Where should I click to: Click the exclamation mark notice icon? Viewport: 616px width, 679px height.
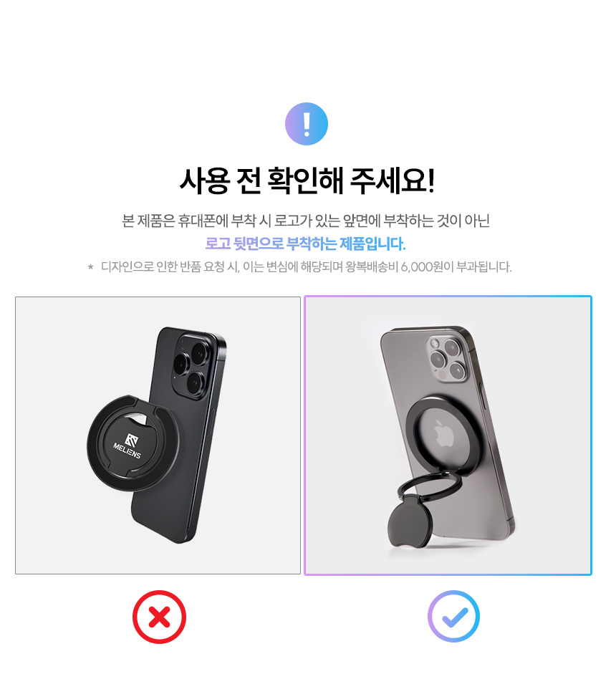click(307, 124)
